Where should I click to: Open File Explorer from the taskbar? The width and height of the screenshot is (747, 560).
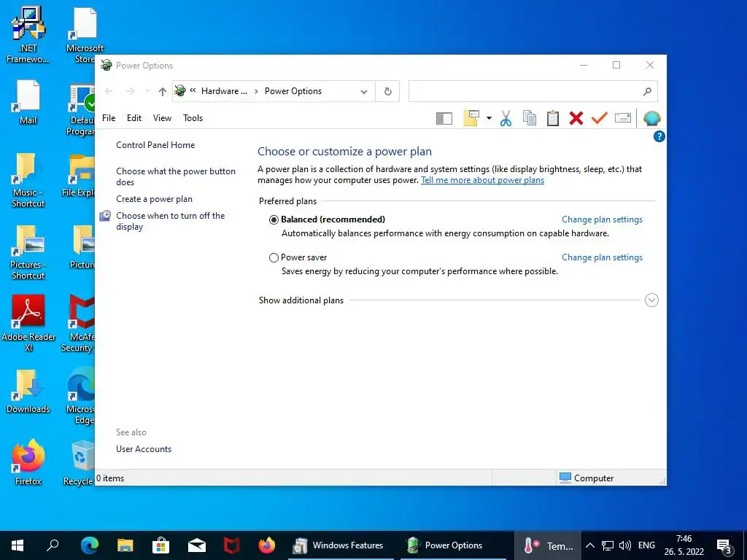125,545
